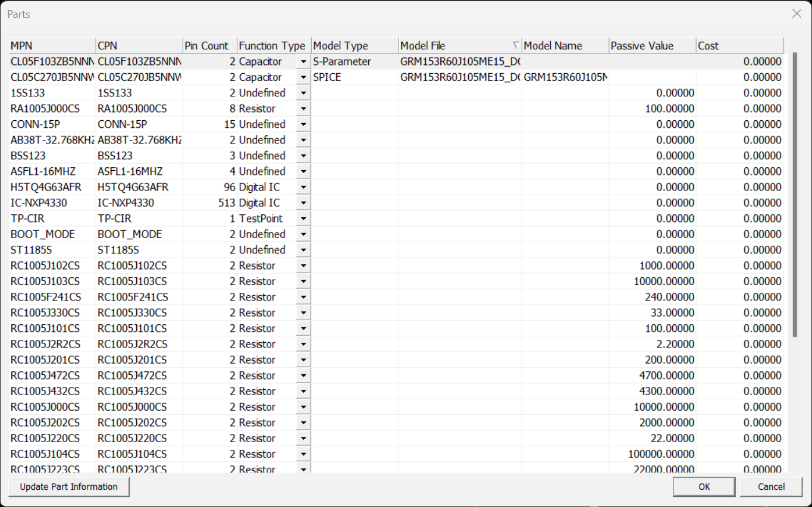Click the Cancel button
The height and width of the screenshot is (507, 812).
point(771,487)
